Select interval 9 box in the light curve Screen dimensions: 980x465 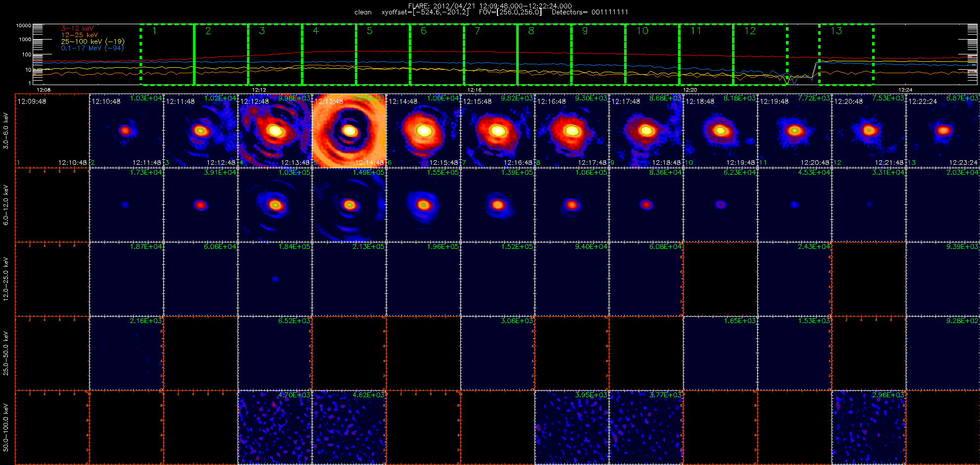coord(598,54)
